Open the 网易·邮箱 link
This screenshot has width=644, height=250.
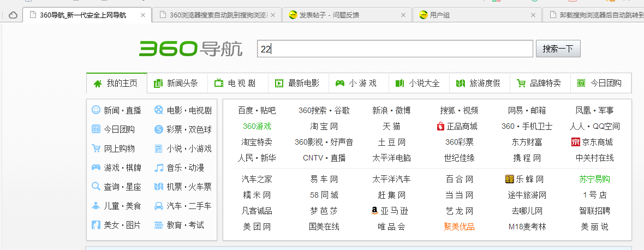coord(527,110)
